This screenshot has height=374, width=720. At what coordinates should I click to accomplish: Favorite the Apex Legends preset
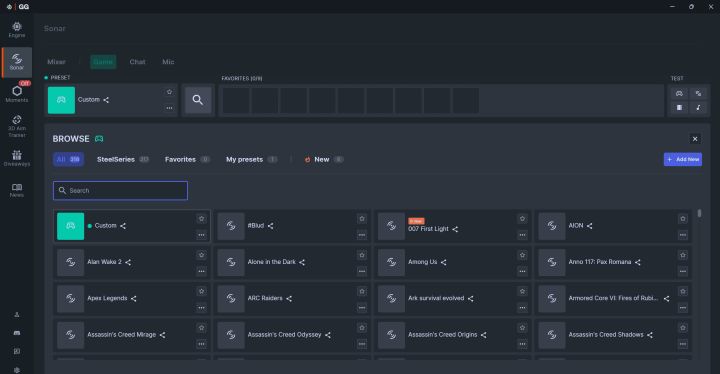point(201,291)
